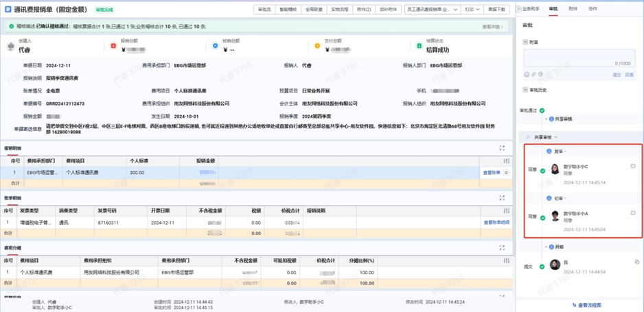Image resolution: width=644 pixels, height=312 pixels.
Task: Collapse the 附言 section toggle
Action: coord(525,43)
